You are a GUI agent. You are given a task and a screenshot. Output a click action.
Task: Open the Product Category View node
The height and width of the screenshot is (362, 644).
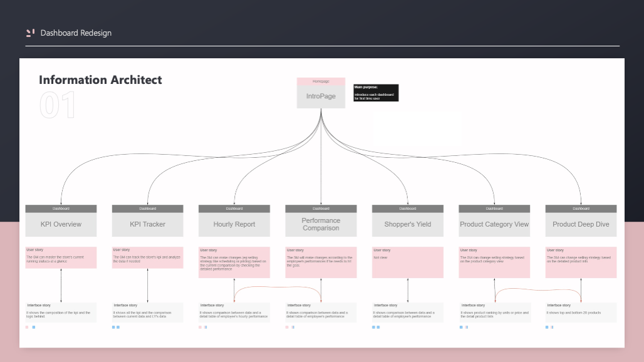[494, 224]
